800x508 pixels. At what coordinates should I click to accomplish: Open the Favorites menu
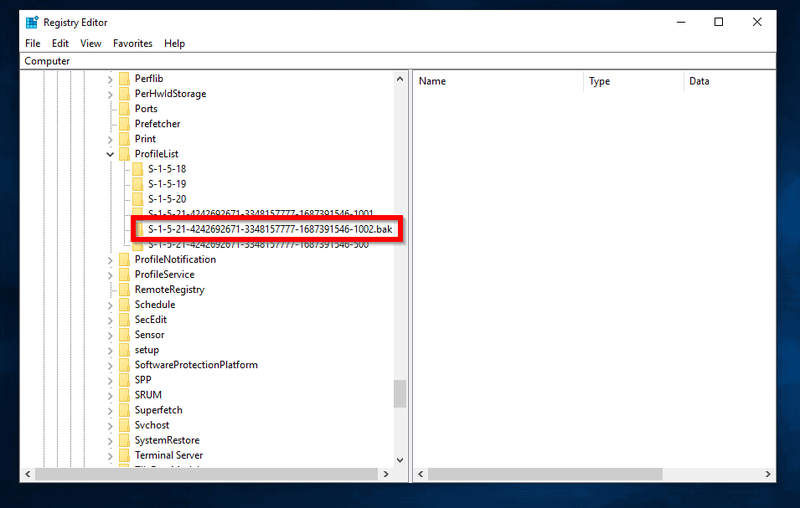133,43
